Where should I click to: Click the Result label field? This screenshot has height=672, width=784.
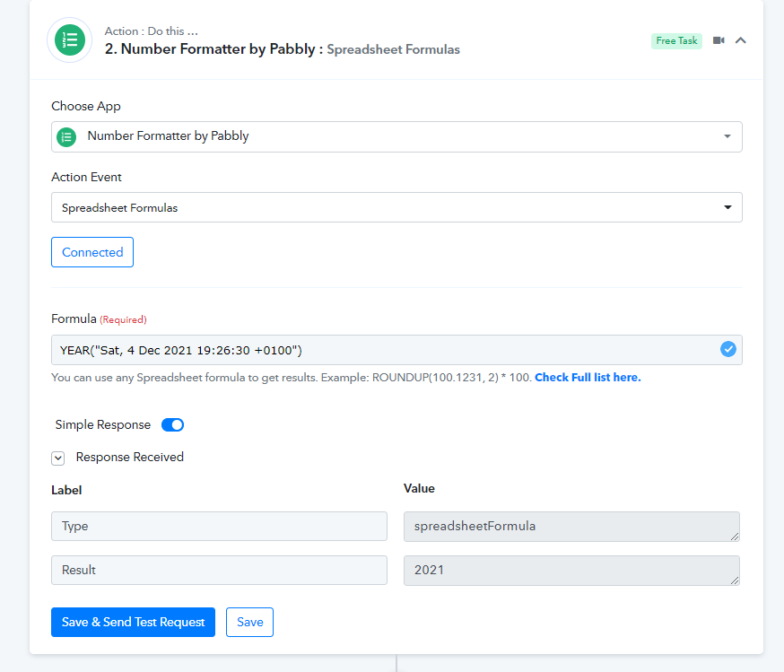[219, 570]
